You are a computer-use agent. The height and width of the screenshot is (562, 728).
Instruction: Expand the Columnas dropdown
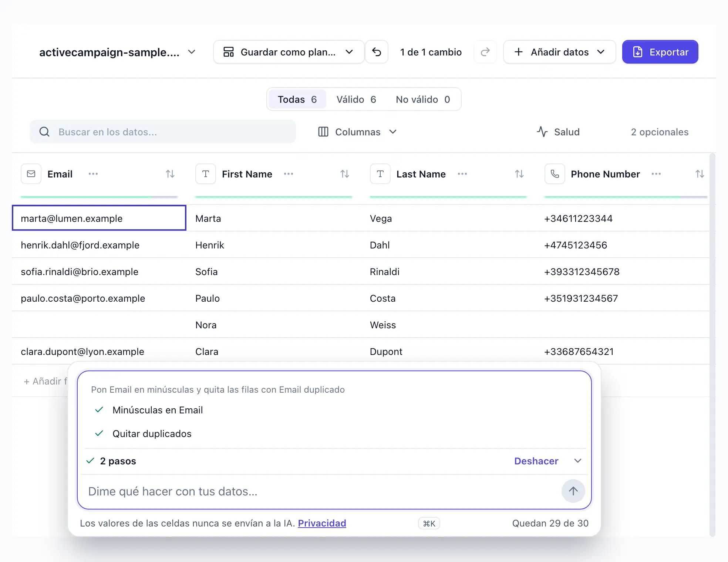click(357, 132)
